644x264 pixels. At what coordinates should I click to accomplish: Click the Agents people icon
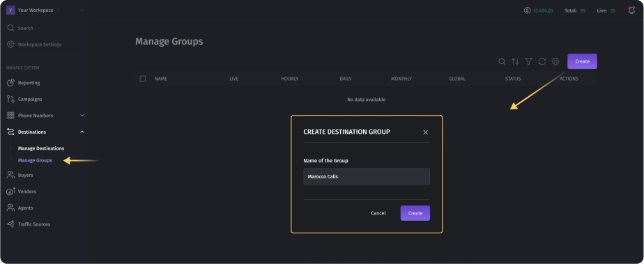pos(10,208)
